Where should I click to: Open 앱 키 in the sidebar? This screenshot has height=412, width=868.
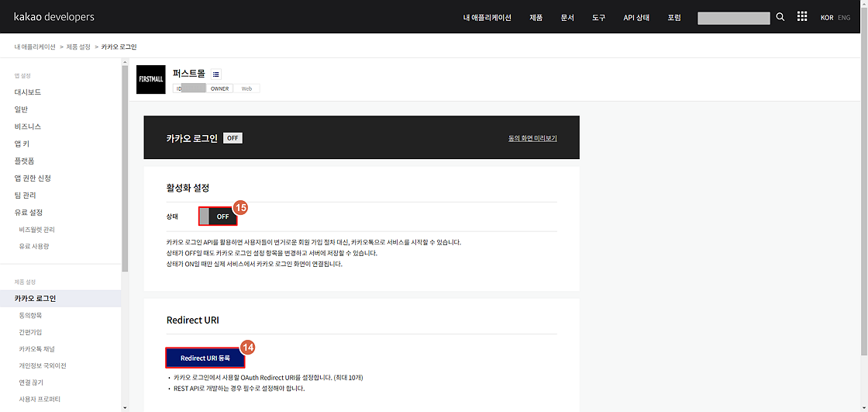tap(22, 144)
